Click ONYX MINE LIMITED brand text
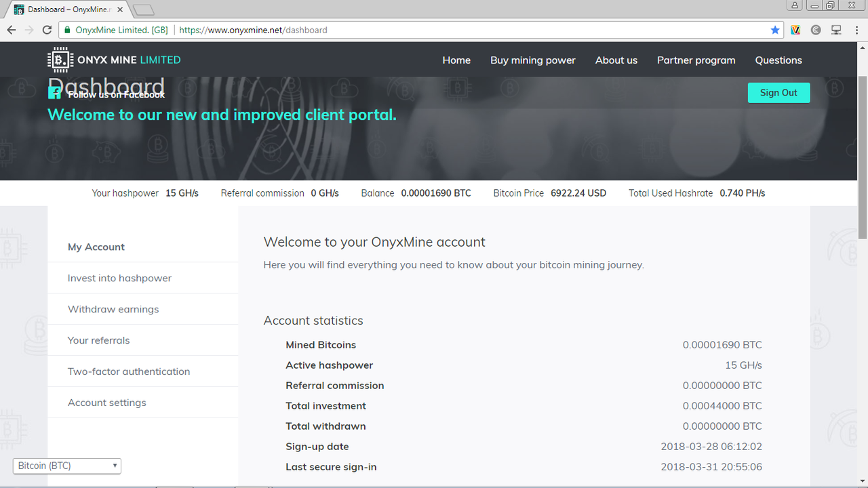868x488 pixels. pyautogui.click(x=129, y=60)
